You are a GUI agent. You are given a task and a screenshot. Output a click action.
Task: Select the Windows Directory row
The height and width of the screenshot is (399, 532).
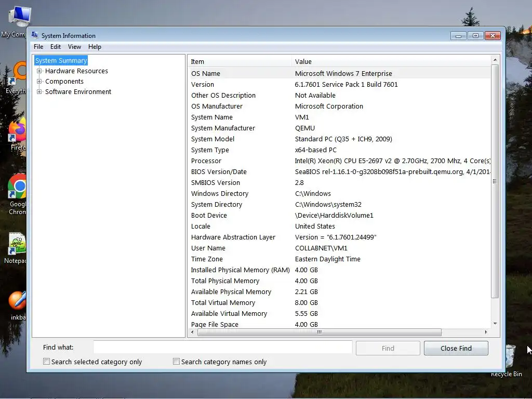point(339,193)
